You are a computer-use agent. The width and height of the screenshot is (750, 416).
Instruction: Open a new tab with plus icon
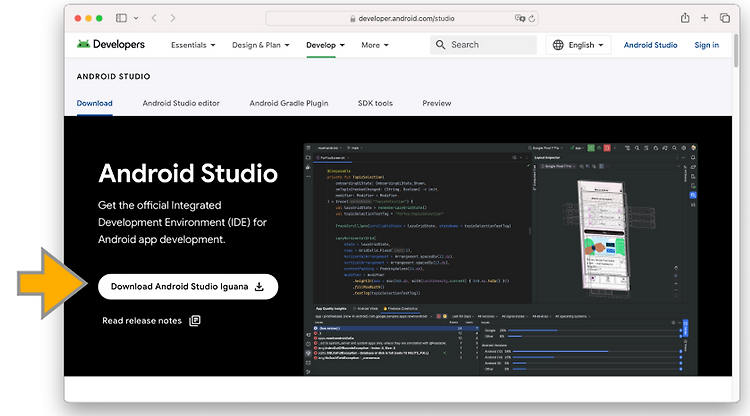[x=705, y=18]
